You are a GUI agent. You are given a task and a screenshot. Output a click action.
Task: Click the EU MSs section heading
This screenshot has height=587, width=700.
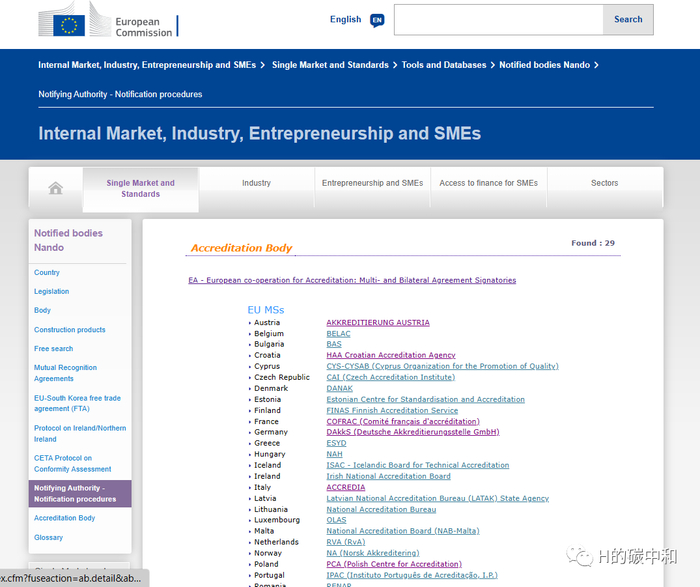(266, 310)
